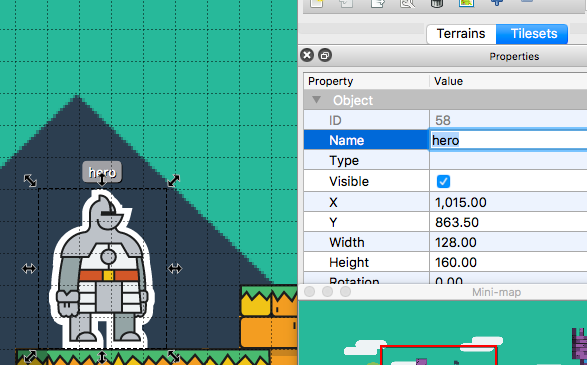Click the hero name label above the robot

tap(102, 172)
